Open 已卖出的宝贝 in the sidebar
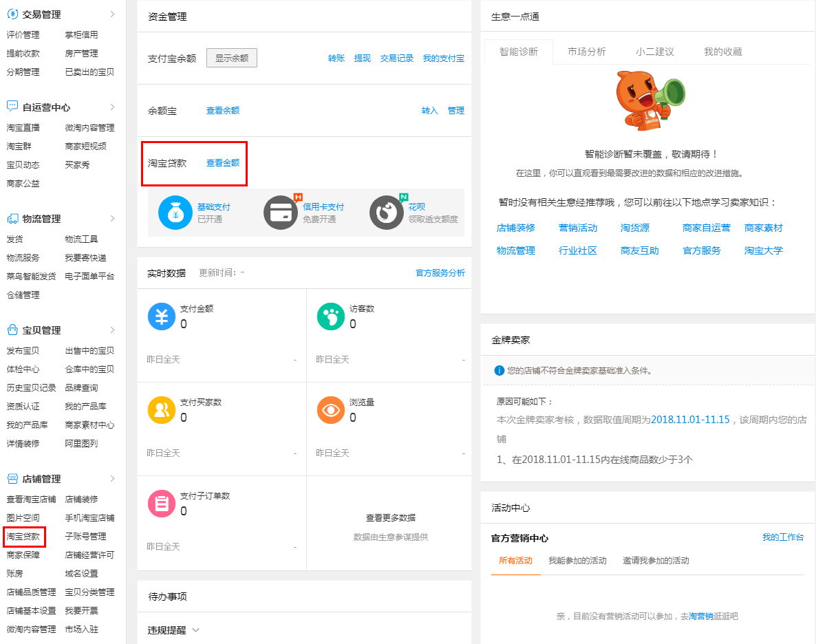 [89, 72]
